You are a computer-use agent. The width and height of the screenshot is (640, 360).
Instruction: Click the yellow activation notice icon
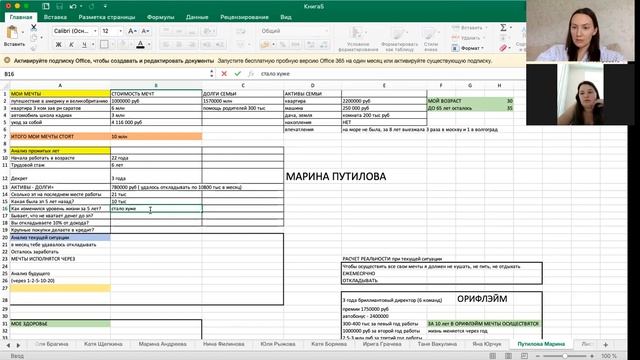pyautogui.click(x=7, y=60)
